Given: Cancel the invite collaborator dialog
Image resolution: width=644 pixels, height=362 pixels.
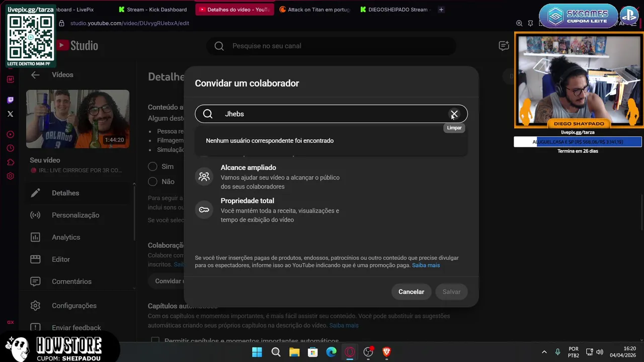Looking at the screenshot, I should [411, 292].
